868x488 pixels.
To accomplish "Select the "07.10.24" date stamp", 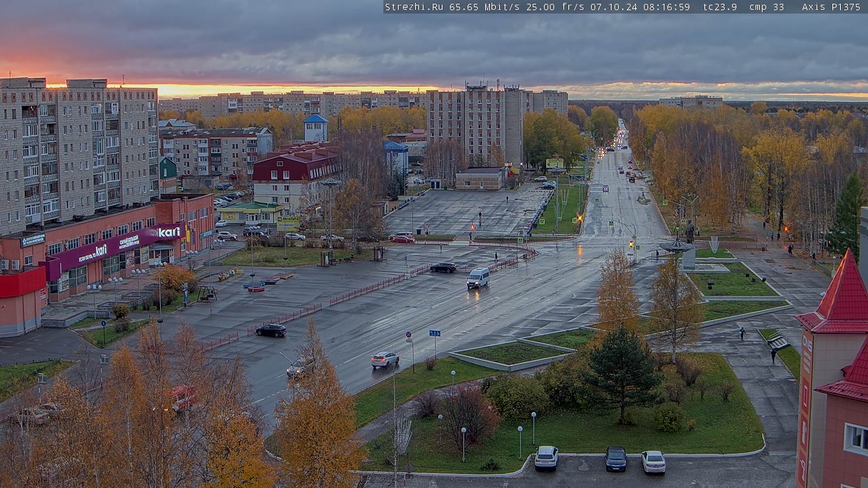I will click(x=614, y=7).
